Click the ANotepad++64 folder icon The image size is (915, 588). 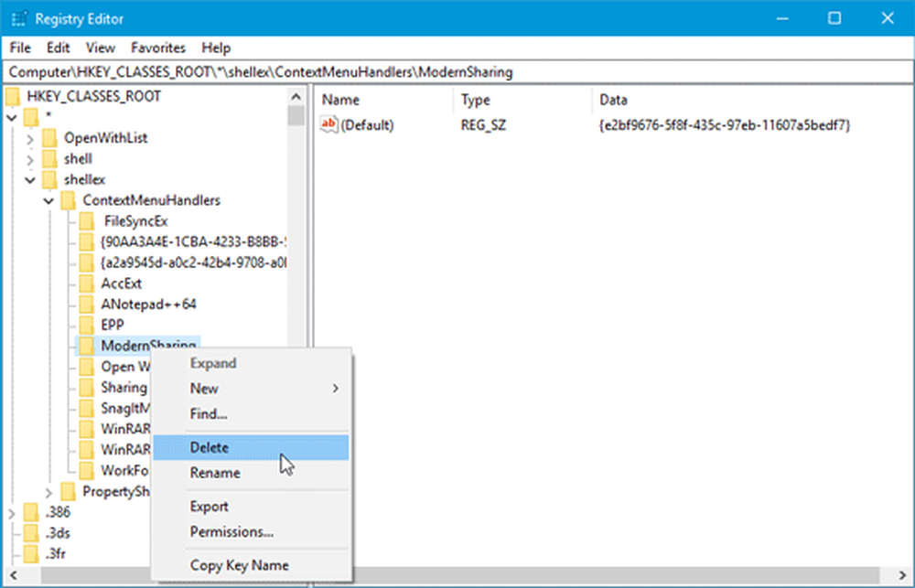tap(87, 304)
